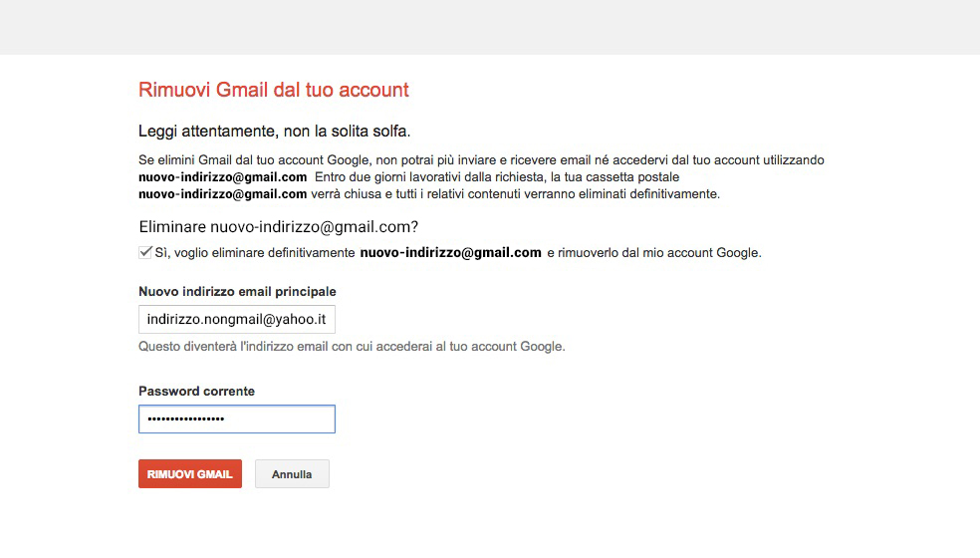Click the 'Password corrente' label
Screen dimensions: 980x558
coord(197,391)
